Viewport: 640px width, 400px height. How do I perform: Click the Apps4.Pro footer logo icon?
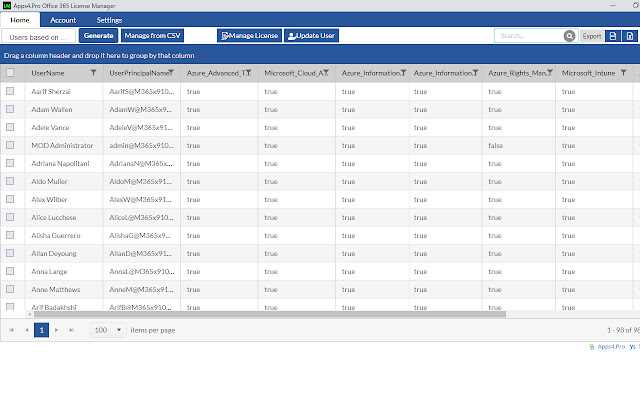click(592, 347)
